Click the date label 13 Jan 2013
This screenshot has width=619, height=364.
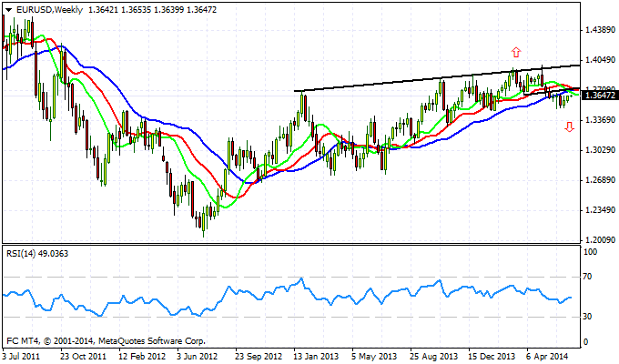coord(317,357)
